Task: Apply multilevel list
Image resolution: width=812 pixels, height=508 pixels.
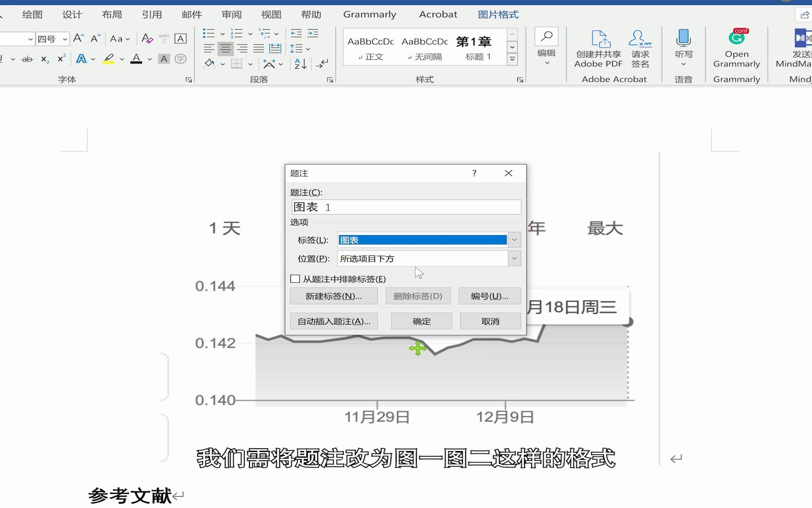Action: point(265,33)
